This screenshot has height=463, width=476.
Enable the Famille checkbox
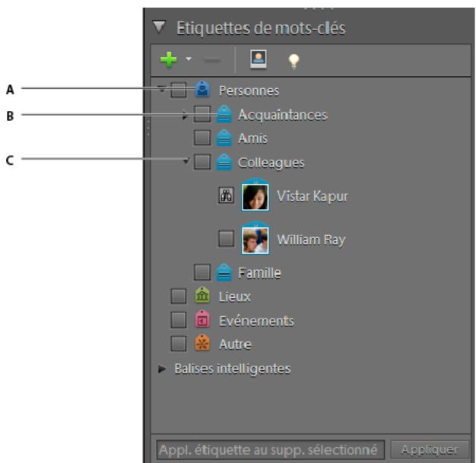(x=202, y=272)
